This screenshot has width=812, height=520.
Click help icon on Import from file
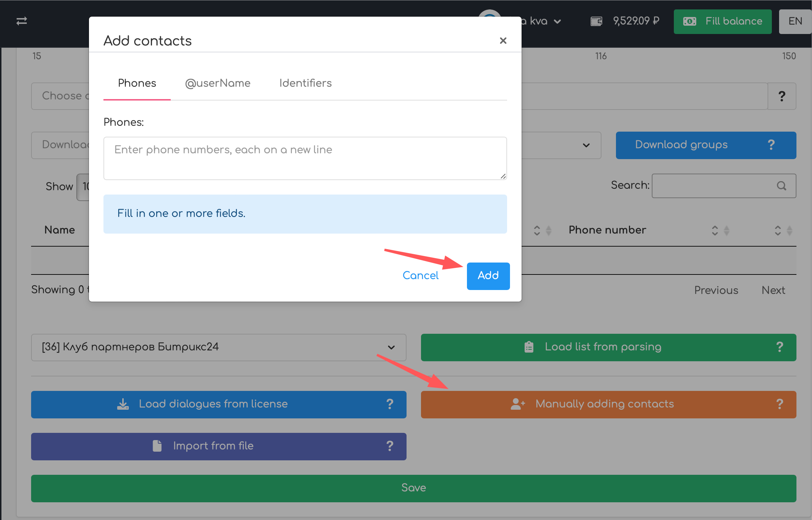(x=390, y=446)
